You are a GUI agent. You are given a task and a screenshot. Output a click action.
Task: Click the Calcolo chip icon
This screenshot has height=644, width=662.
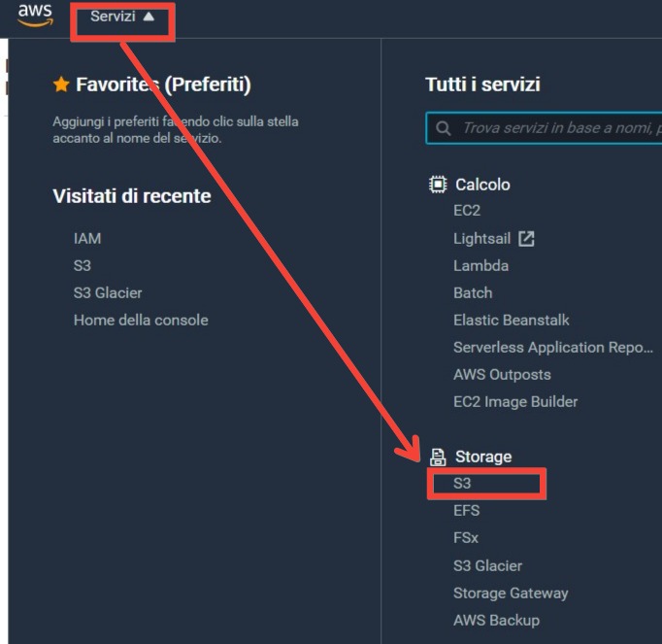438,185
